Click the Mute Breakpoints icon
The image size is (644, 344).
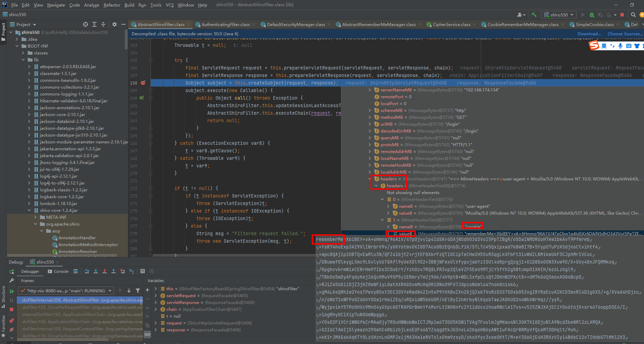click(x=12, y=330)
